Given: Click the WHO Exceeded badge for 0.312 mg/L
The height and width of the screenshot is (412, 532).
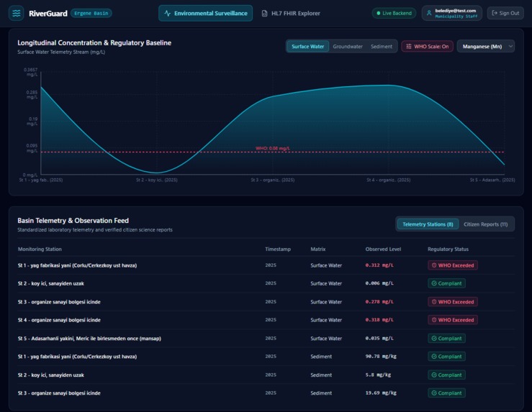Looking at the screenshot, I should pyautogui.click(x=453, y=265).
